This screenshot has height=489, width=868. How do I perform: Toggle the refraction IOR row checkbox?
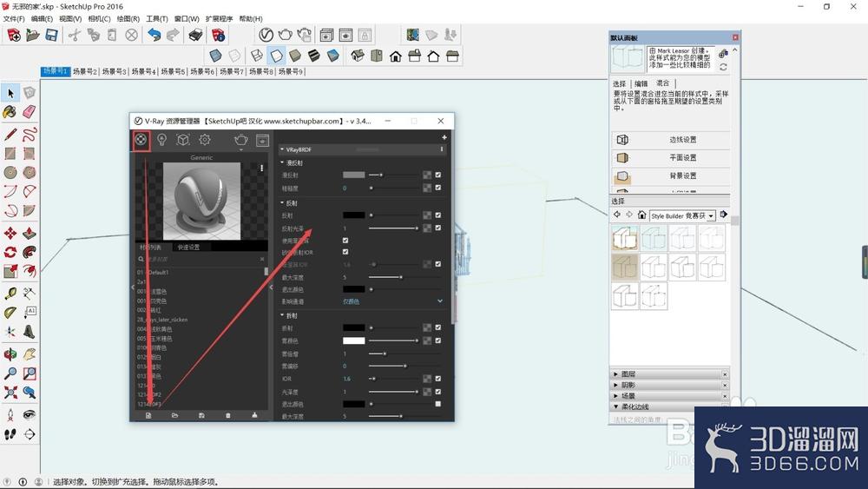437,379
